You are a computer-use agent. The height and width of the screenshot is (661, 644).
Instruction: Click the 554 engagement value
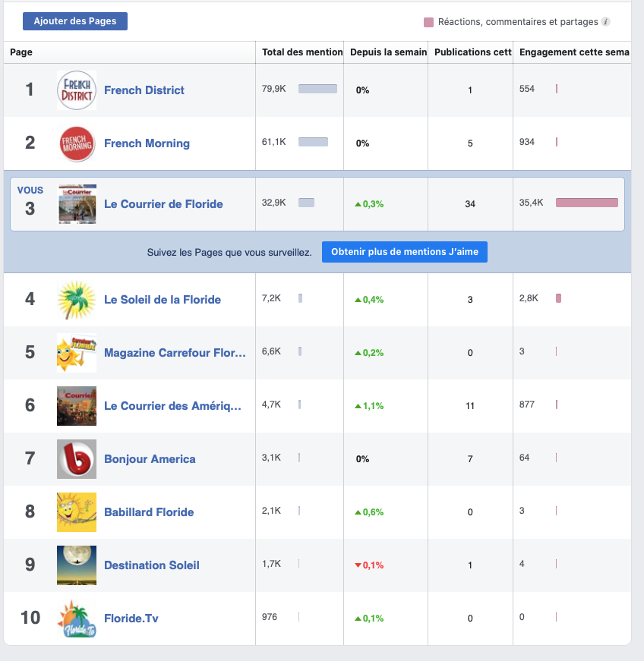click(x=527, y=89)
